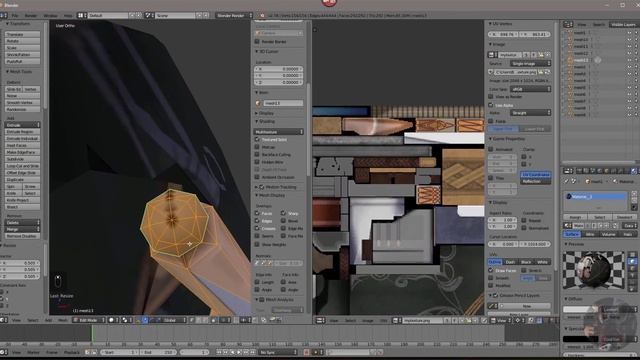The width and height of the screenshot is (640, 360).
Task: Enable Backface Culling checkbox
Action: pos(257,154)
